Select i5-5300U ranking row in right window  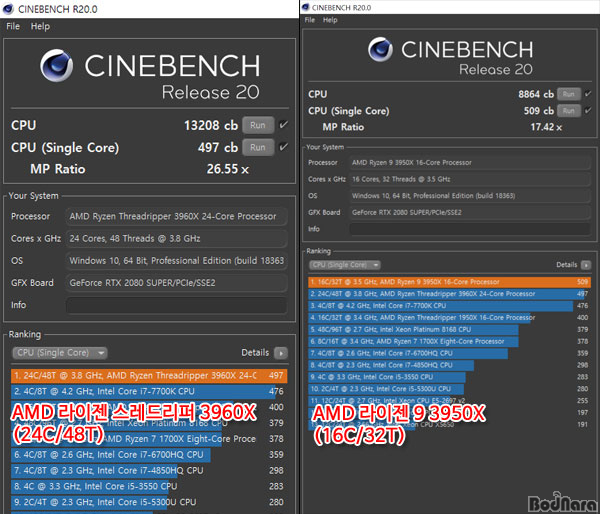tap(450, 389)
